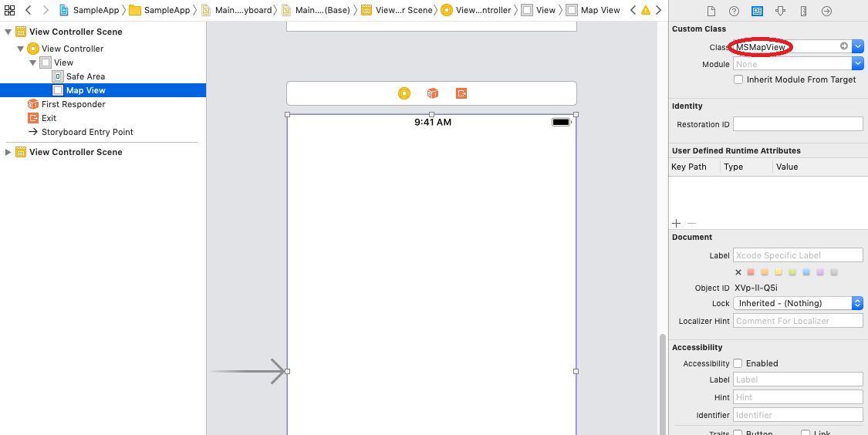Image resolution: width=868 pixels, height=435 pixels.
Task: Pick the purple document label color
Action: [820, 271]
